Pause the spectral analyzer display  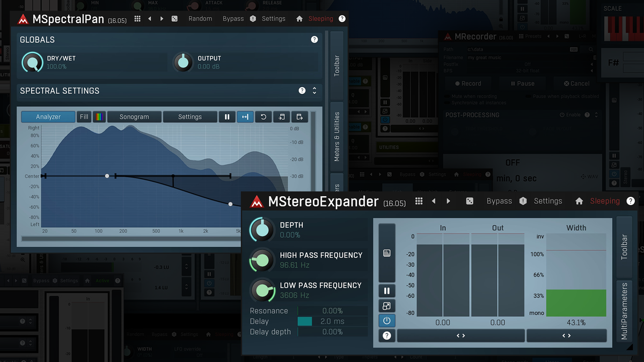click(x=226, y=116)
